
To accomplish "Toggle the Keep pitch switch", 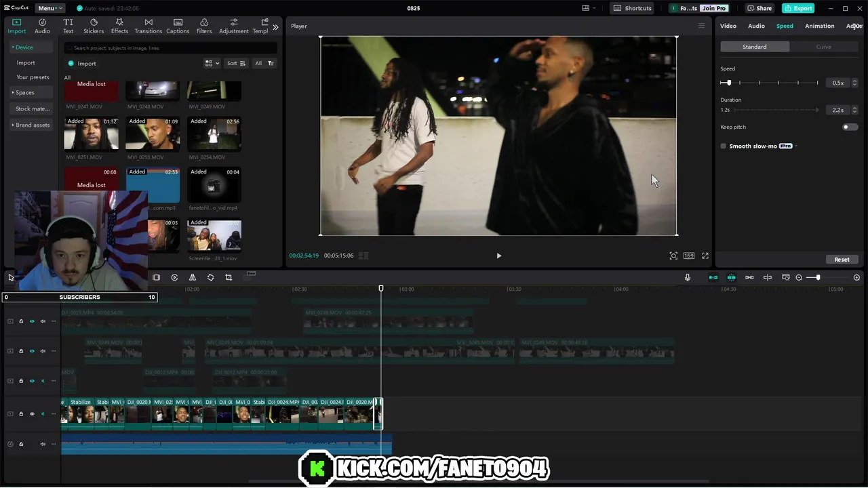I will (850, 127).
